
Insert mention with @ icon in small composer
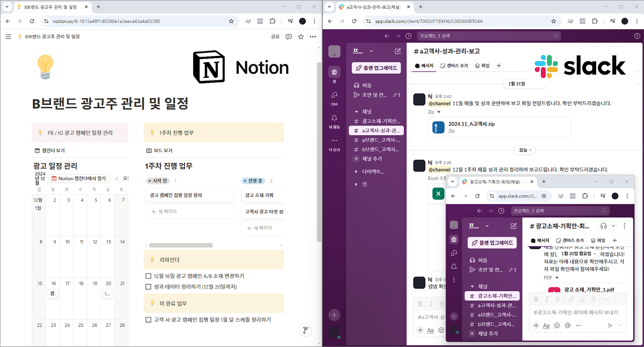point(568,326)
